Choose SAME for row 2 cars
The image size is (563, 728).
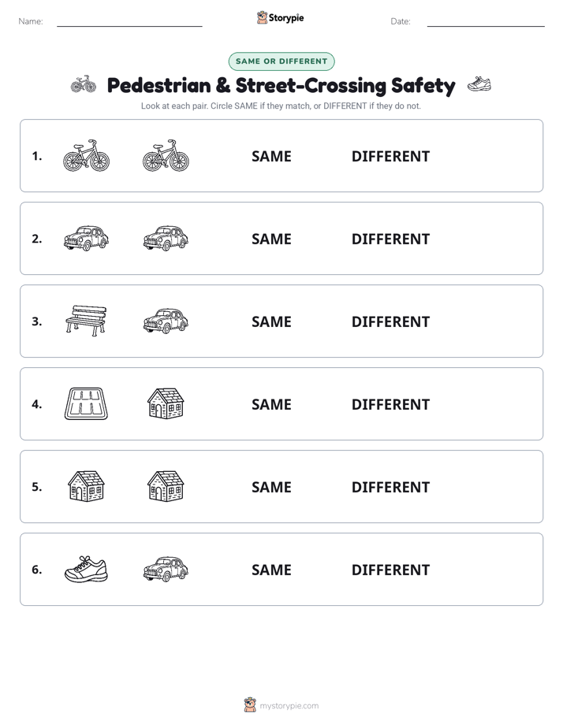(271, 239)
